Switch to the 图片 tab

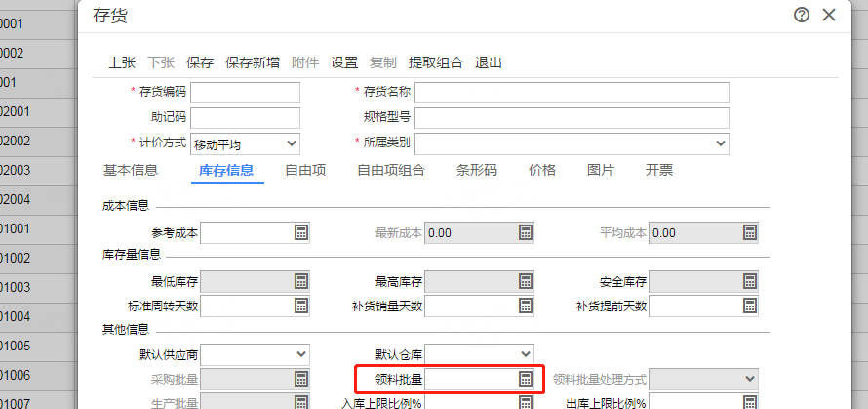(601, 170)
